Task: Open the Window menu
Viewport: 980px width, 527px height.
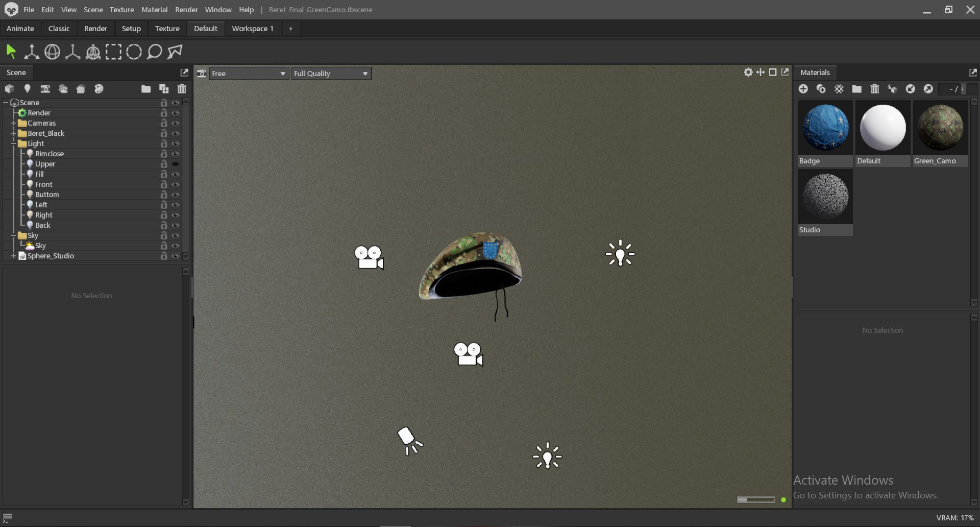Action: (218, 10)
